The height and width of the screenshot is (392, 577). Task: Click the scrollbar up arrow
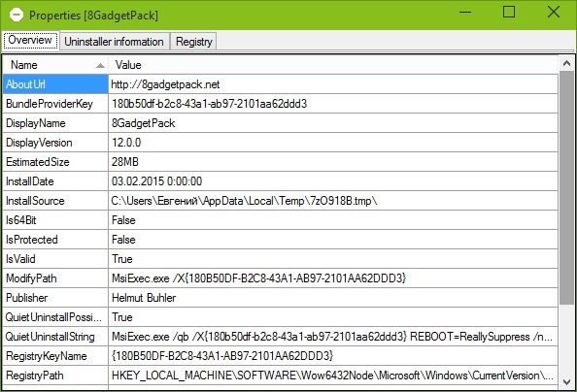(566, 64)
